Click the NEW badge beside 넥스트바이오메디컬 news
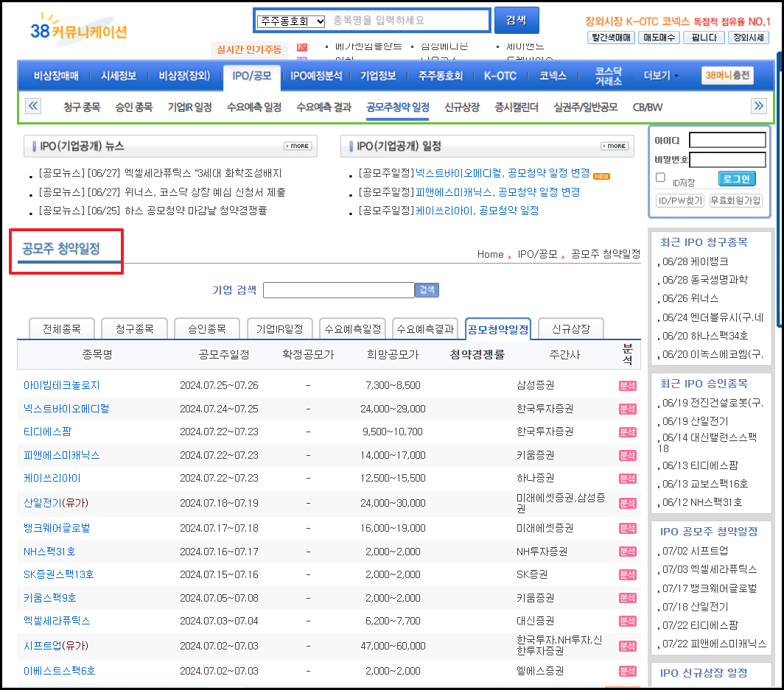784x690 pixels. click(601, 176)
